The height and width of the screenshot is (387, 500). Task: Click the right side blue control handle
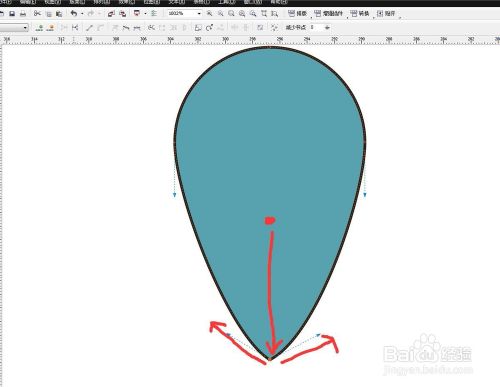tap(365, 195)
